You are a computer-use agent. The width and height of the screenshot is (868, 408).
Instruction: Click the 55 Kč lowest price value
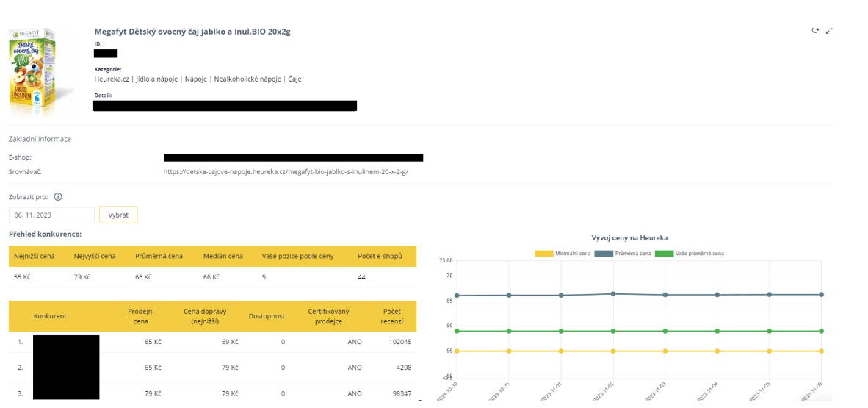pos(22,276)
